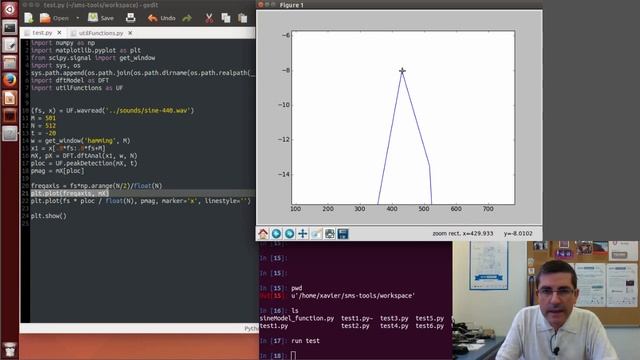Open the Ubuntu Dash launcher
The width and height of the screenshot is (640, 360).
coord(9,9)
